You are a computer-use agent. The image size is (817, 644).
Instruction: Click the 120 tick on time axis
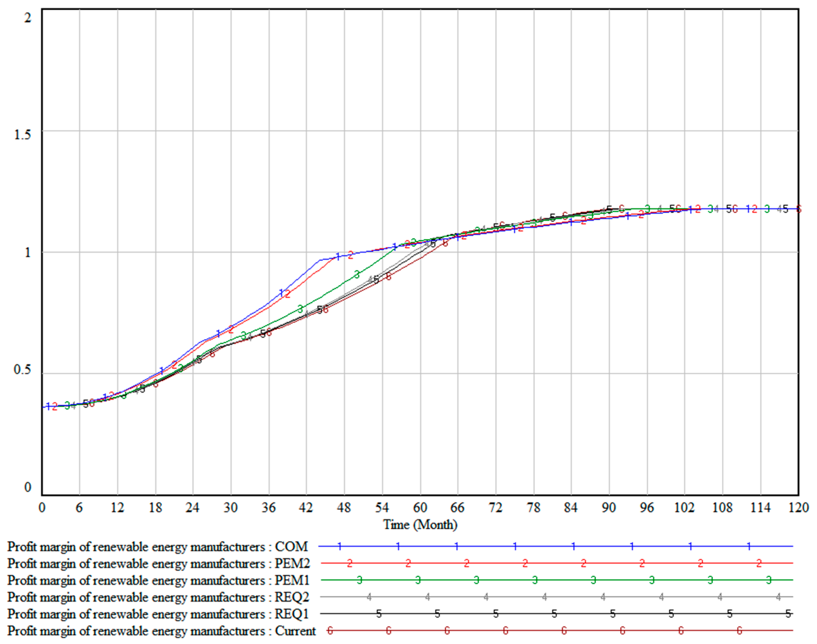point(798,508)
